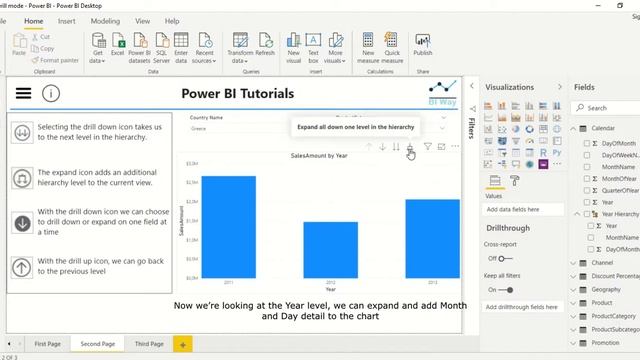Expand the Geography table
This screenshot has width=640, height=360.
point(573,290)
